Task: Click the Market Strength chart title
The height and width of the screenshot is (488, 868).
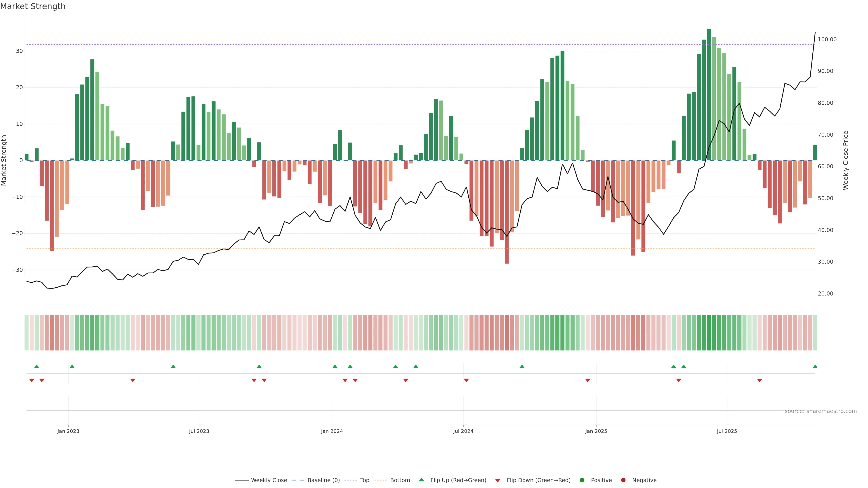Action: pyautogui.click(x=33, y=6)
